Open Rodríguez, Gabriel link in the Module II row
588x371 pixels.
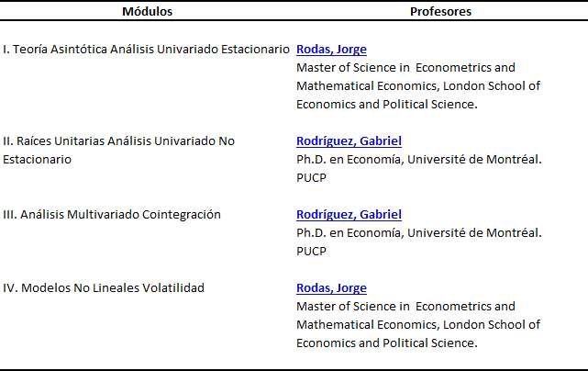[x=349, y=141]
